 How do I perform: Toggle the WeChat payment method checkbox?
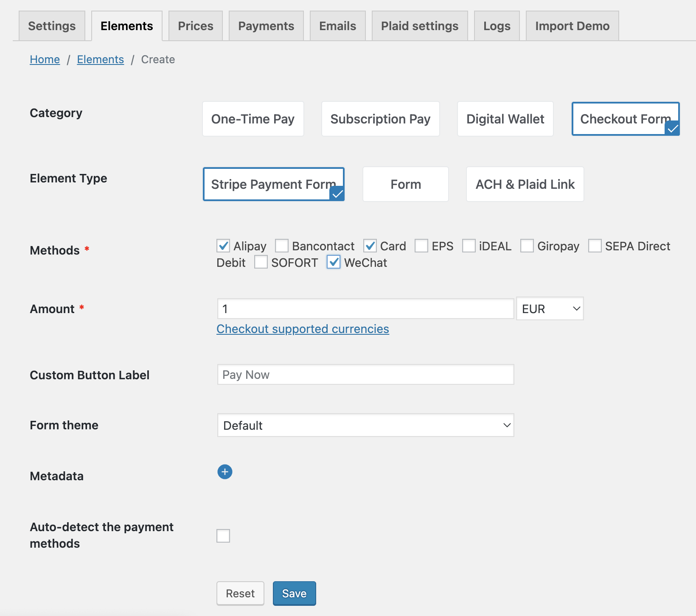click(x=334, y=262)
